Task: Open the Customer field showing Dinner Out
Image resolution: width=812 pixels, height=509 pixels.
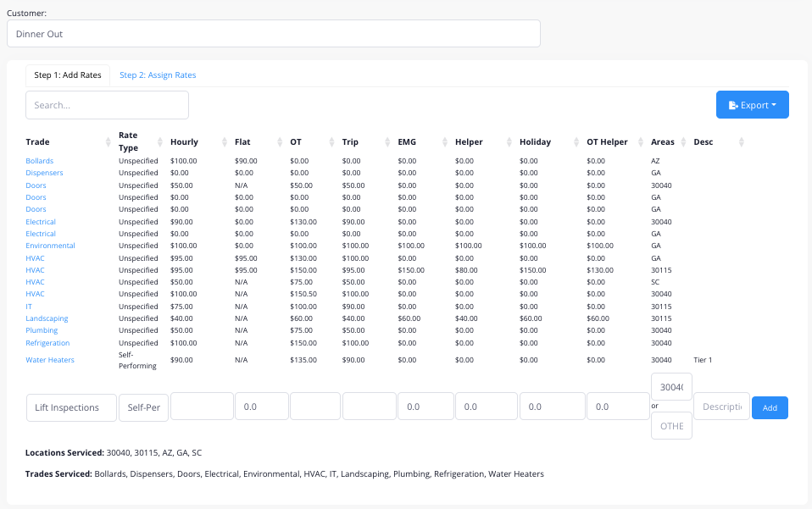Action: 274,34
